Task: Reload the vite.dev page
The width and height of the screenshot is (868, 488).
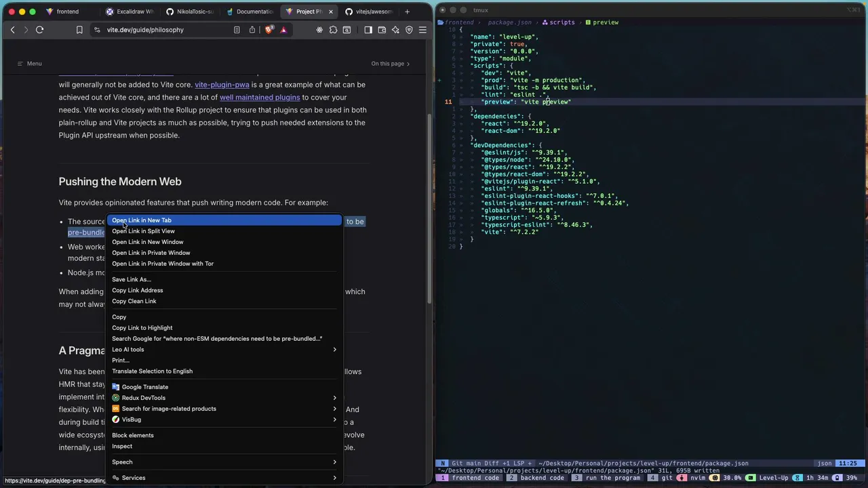Action: pyautogui.click(x=39, y=30)
